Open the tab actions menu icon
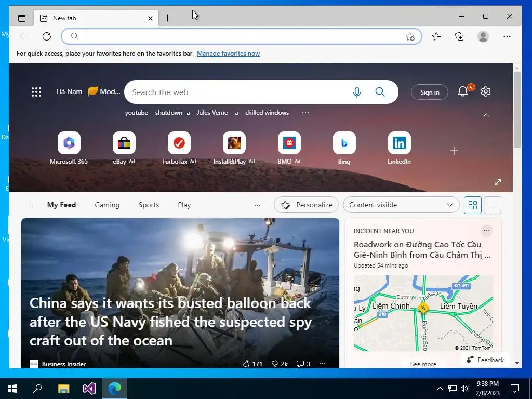 [22, 18]
